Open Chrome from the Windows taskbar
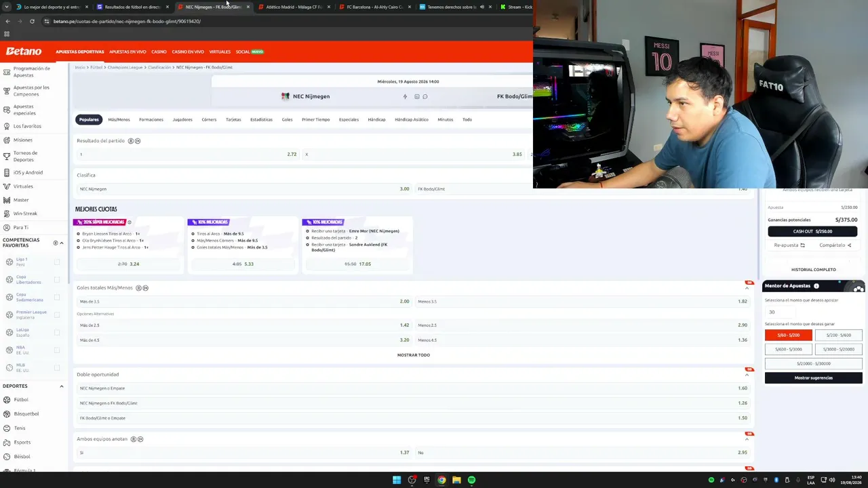Viewport: 868px width, 488px height. pos(441,480)
